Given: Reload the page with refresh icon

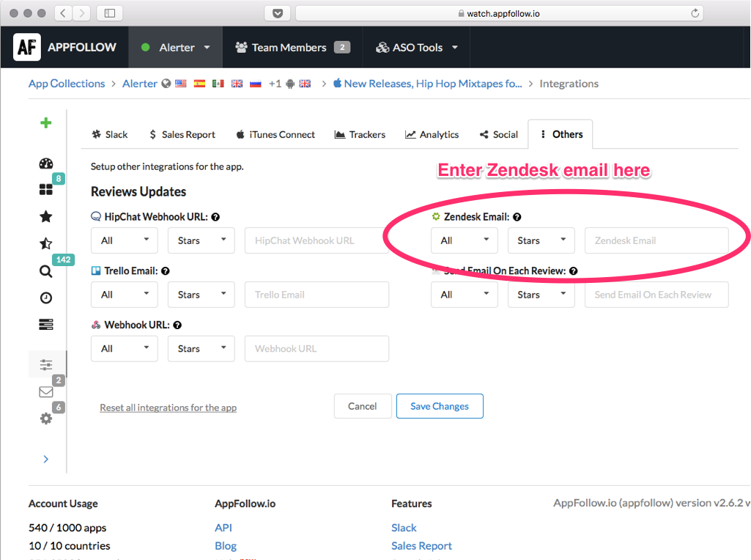Looking at the screenshot, I should [x=695, y=13].
